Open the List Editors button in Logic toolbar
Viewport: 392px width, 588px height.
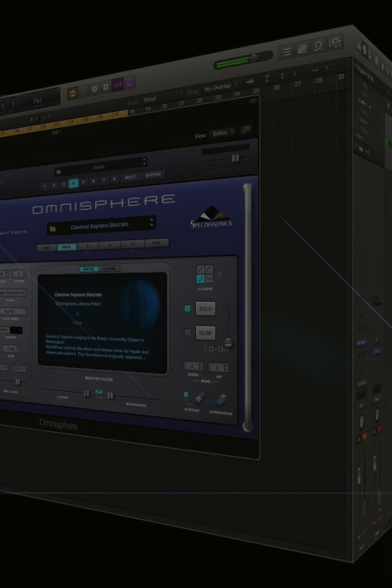click(x=286, y=51)
